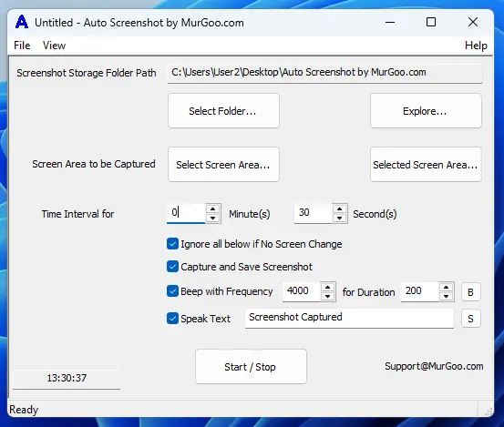
Task: Click the Select Folder... button
Action: [x=223, y=111]
